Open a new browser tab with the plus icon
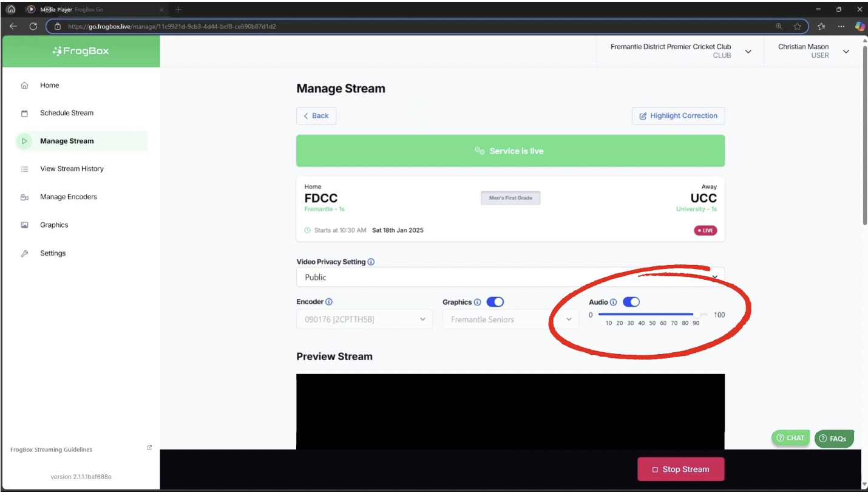The image size is (868, 492). [x=178, y=10]
